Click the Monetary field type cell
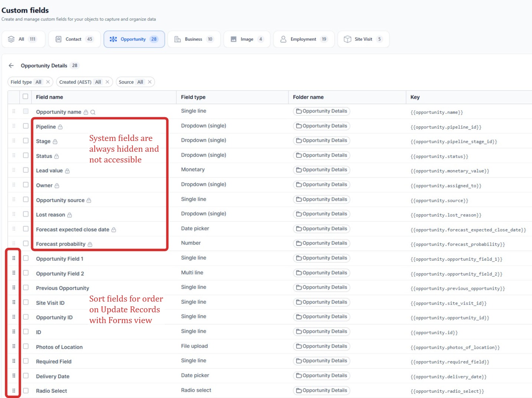This screenshot has height=398, width=532. 193,170
